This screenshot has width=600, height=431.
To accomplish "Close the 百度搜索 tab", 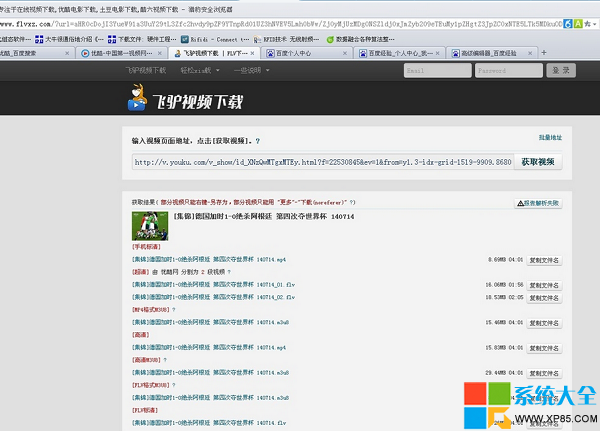I will (67, 53).
